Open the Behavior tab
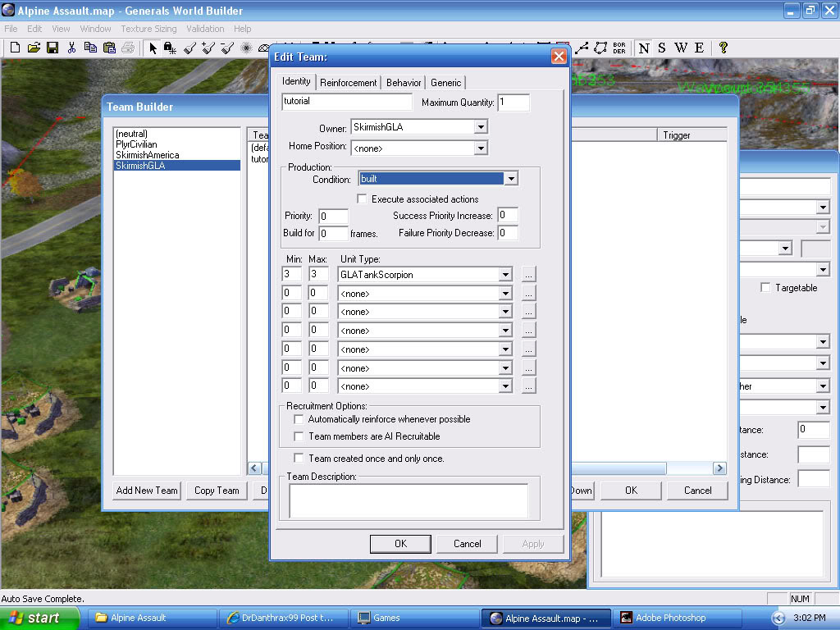This screenshot has height=630, width=840. 404,83
